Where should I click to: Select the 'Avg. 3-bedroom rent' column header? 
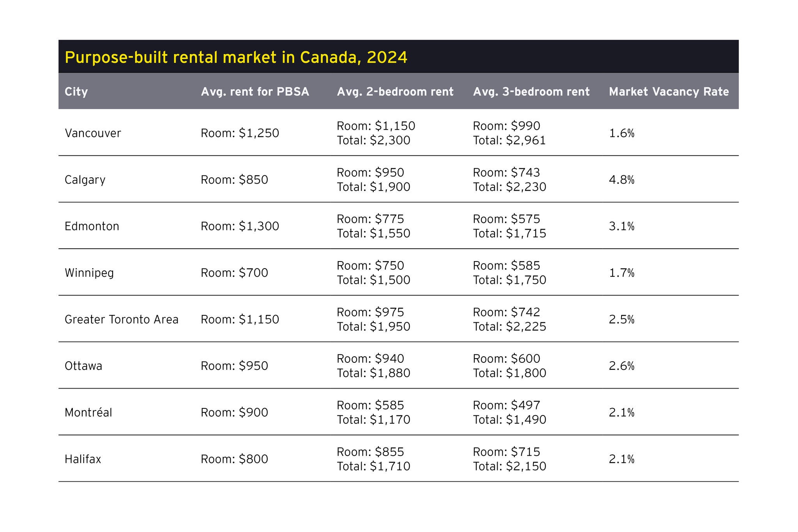[531, 92]
